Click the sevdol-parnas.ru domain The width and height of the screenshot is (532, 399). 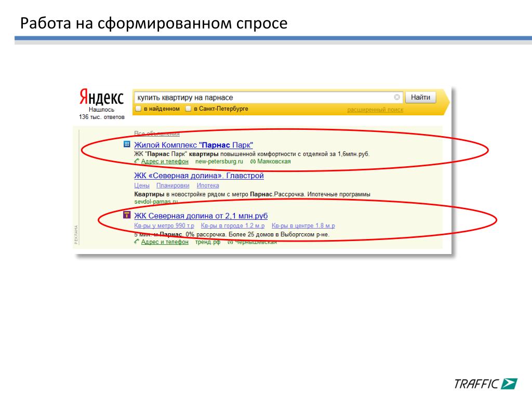tap(156, 202)
